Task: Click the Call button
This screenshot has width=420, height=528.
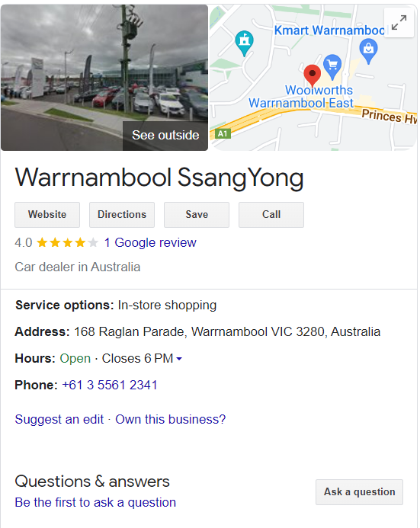Action: tap(271, 215)
